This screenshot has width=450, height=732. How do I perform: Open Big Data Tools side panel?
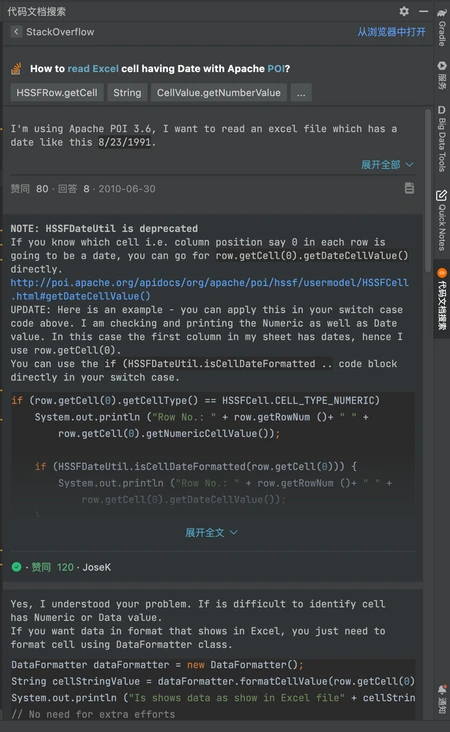[x=442, y=139]
